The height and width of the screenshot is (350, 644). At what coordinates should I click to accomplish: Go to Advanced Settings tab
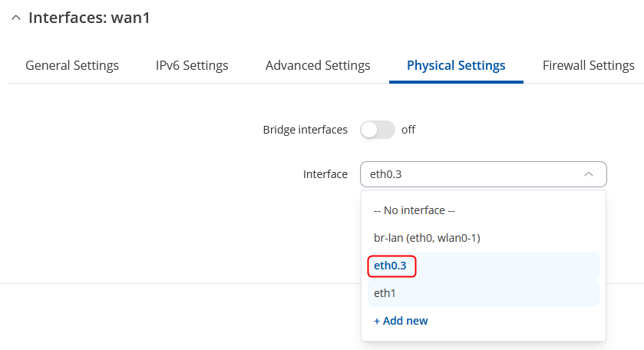318,65
